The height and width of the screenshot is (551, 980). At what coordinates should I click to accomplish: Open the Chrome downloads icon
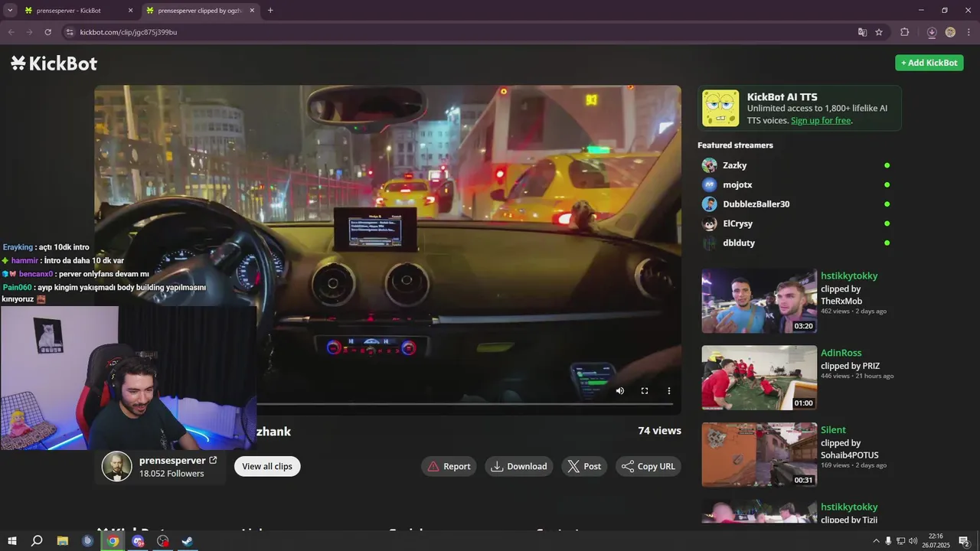click(932, 32)
